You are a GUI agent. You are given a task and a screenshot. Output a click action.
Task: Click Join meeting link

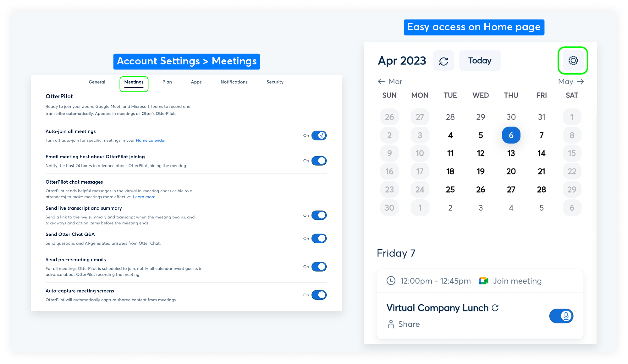[517, 281]
